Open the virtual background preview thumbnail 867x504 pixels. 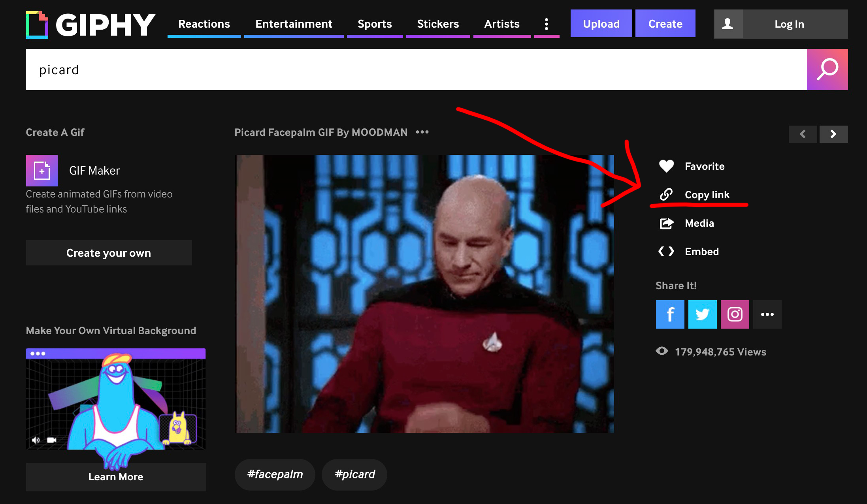(x=116, y=399)
